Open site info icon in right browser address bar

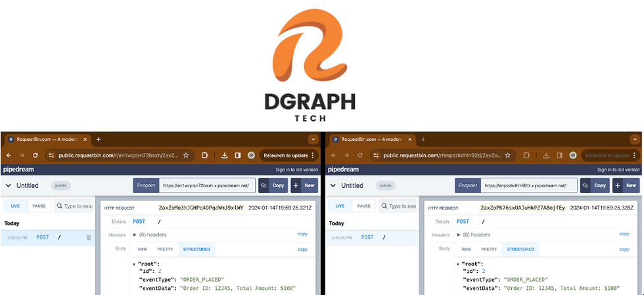coord(376,155)
